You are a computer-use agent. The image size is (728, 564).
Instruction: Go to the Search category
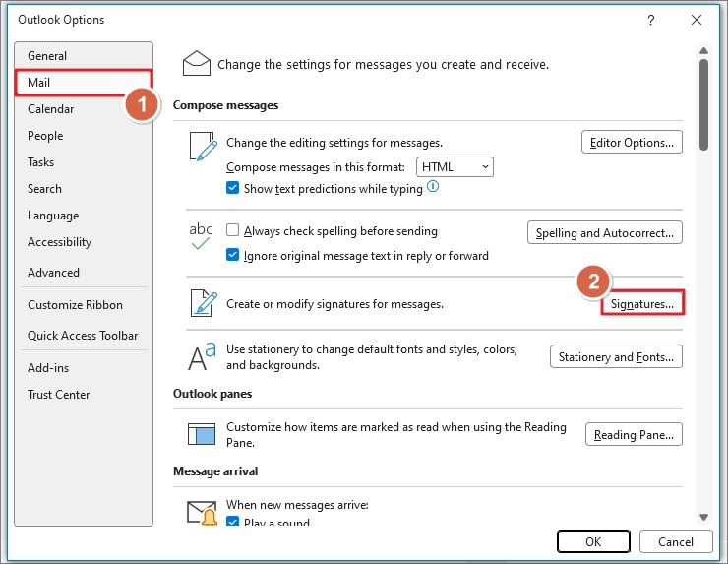84,189
